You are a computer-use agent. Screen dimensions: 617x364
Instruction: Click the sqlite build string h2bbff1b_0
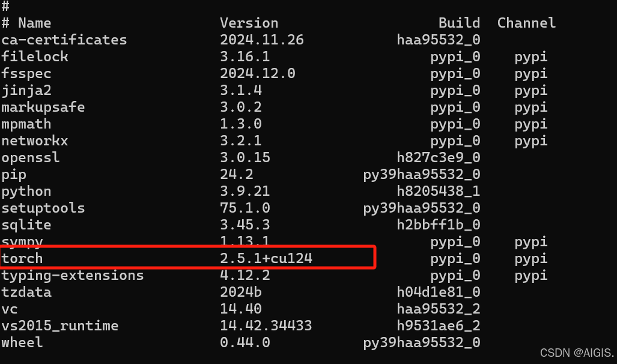click(x=438, y=225)
